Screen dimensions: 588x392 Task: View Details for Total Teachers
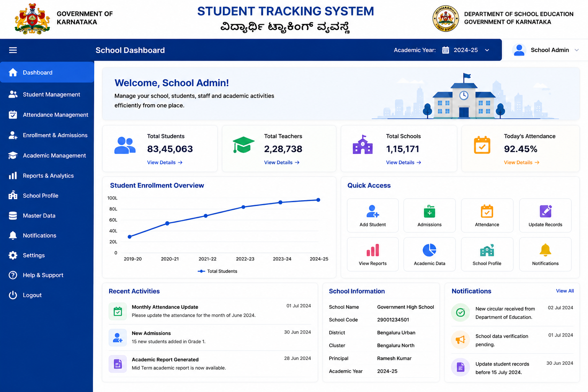[x=282, y=163]
